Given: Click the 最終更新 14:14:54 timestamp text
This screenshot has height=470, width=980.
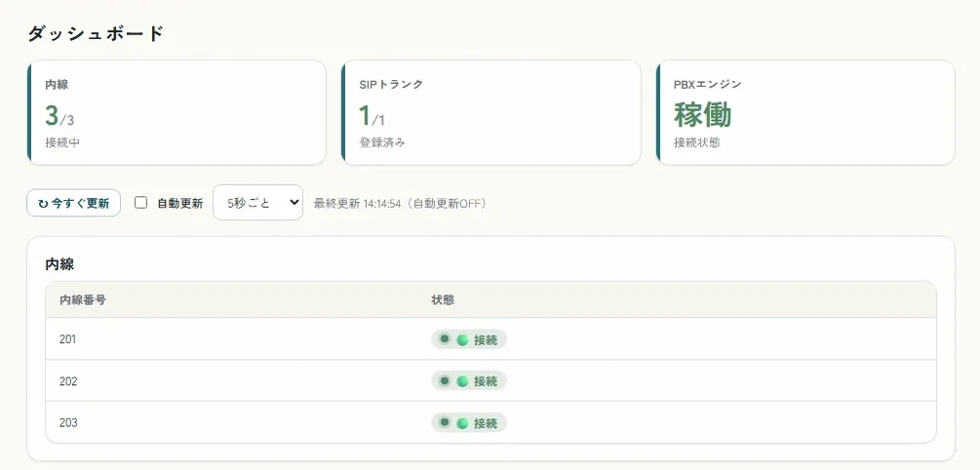Looking at the screenshot, I should click(400, 203).
